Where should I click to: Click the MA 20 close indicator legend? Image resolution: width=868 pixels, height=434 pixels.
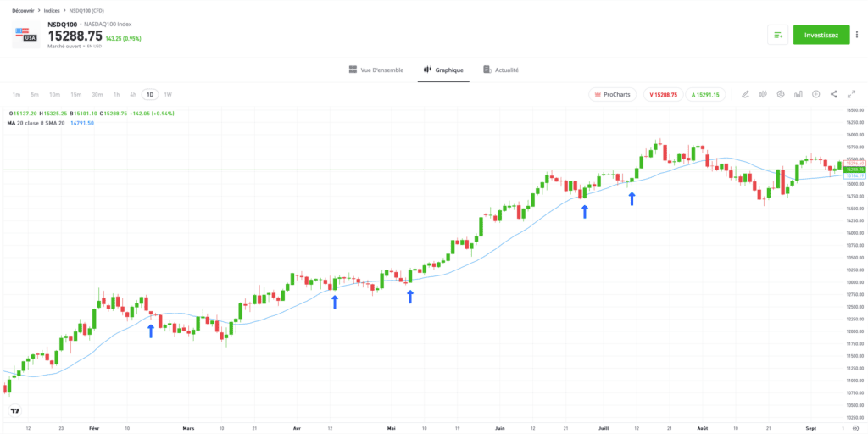tap(36, 123)
